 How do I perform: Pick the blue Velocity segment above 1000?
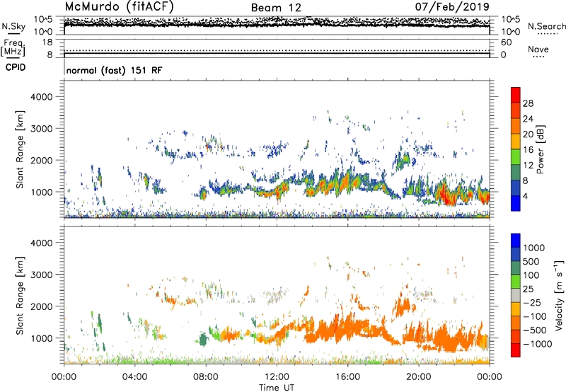pos(516,241)
